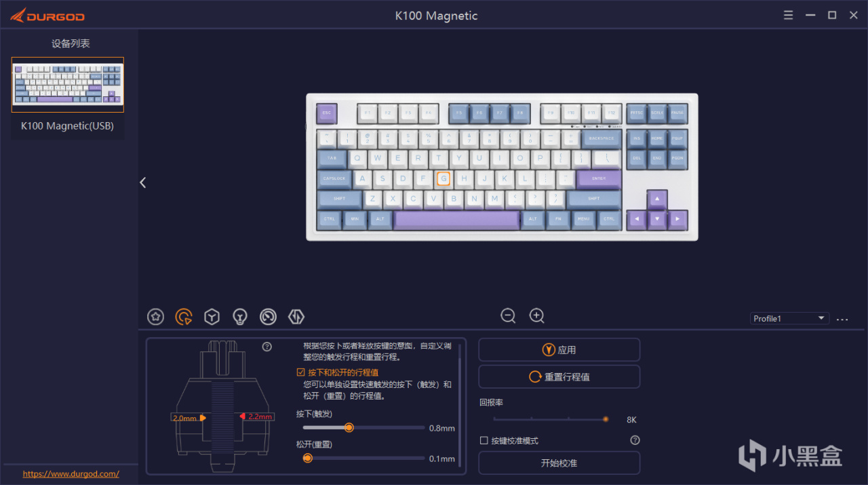The height and width of the screenshot is (485, 868).
Task: Select the WIN key
Action: tap(355, 220)
